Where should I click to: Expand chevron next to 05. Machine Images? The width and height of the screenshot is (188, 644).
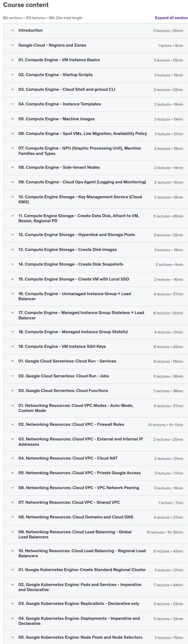[x=13, y=119]
